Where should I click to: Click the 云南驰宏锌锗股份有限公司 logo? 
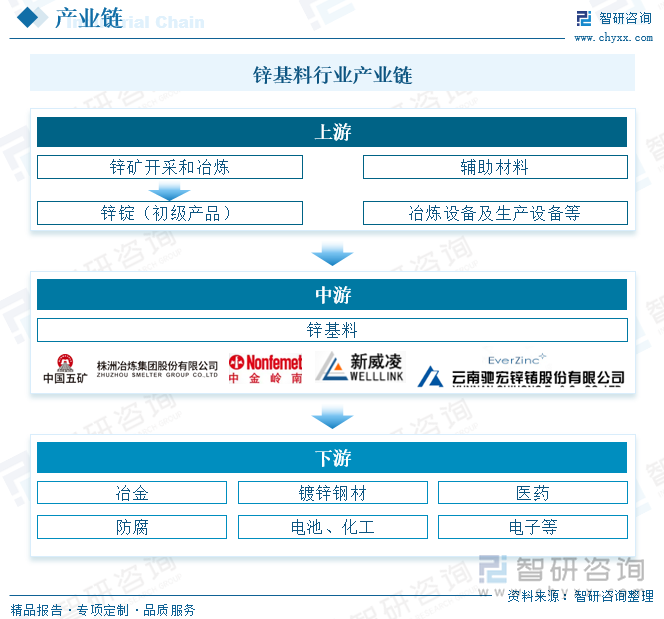(x=521, y=377)
